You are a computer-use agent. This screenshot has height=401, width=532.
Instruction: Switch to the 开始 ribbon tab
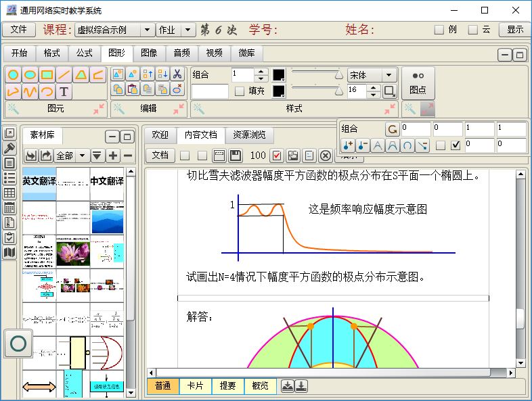20,53
